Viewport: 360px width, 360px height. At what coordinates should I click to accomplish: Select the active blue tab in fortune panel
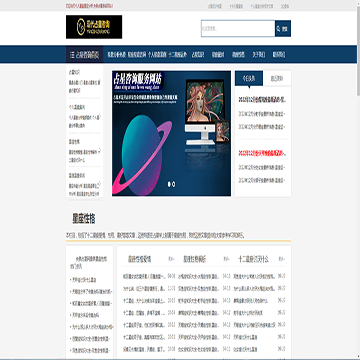[249, 79]
